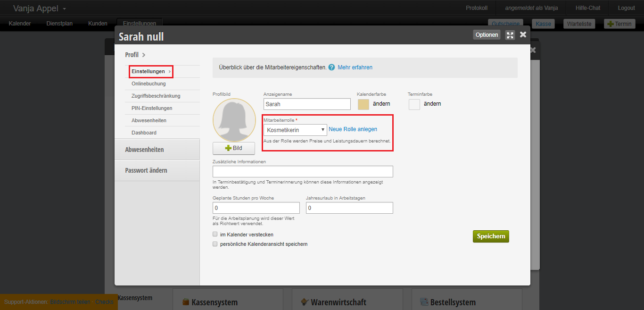Click the profile picture avatar placeholder
Screen dimensions: 644x310
[x=234, y=120]
